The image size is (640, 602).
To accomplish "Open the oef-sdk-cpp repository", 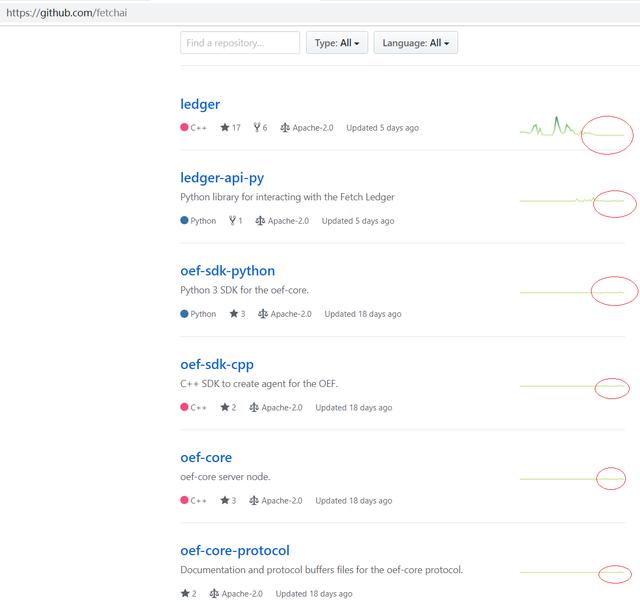I will tap(217, 364).
